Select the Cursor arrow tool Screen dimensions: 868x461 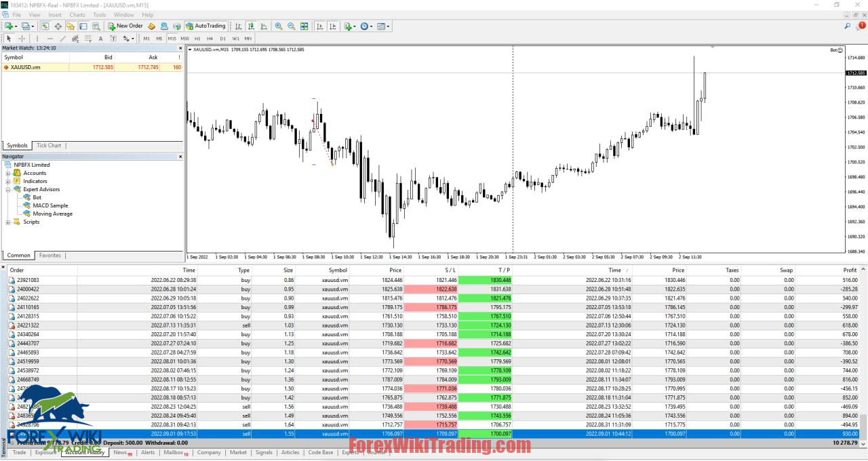point(9,39)
